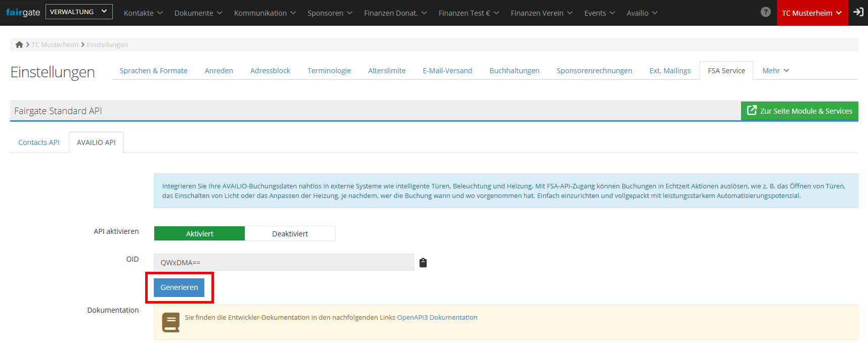
Task: Open the Contacts API tab
Action: tap(39, 142)
